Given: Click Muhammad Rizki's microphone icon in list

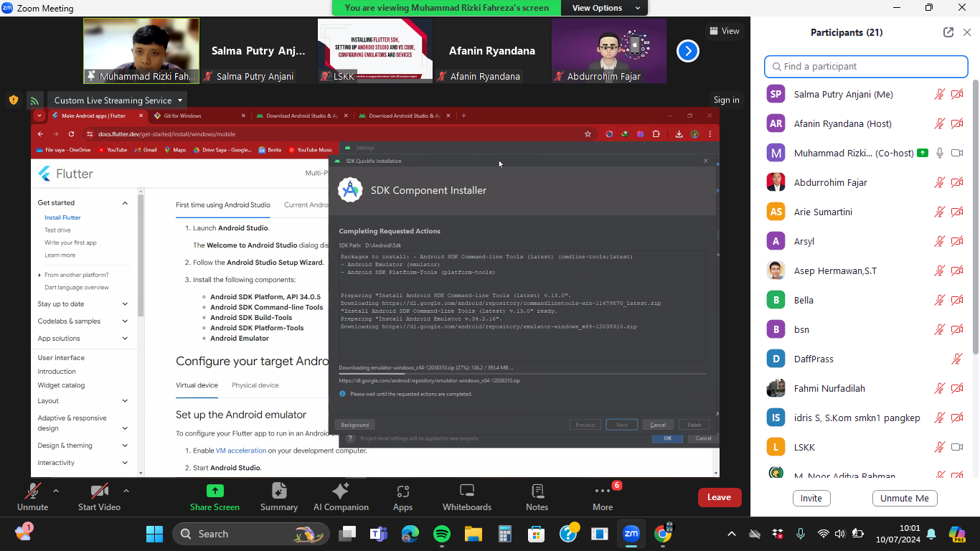Looking at the screenshot, I should click(940, 153).
